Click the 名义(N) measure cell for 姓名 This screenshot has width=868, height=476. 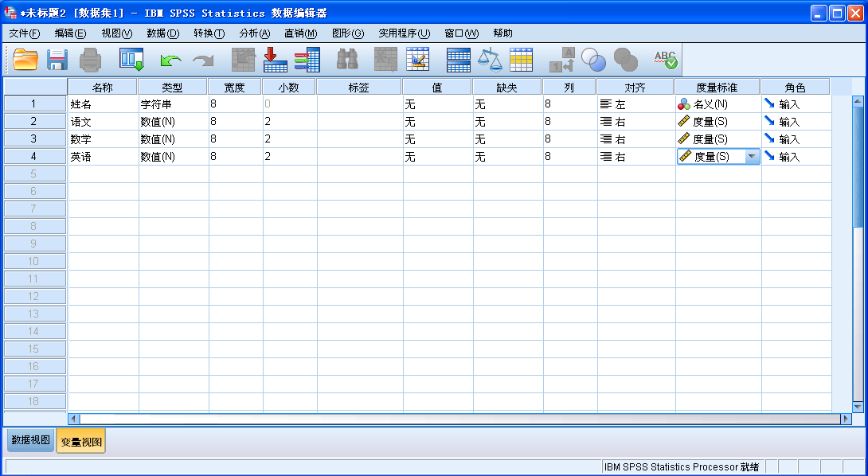[x=718, y=104]
